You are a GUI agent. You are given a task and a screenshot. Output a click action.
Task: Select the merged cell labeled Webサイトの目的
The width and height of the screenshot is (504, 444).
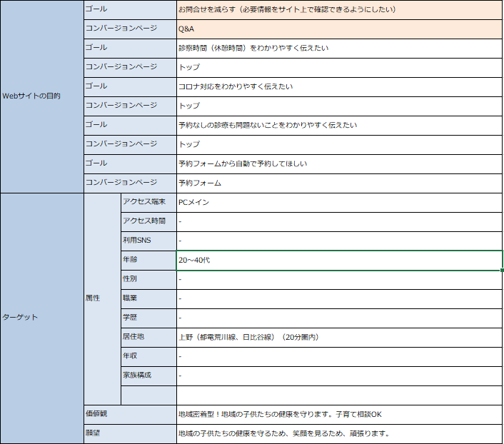point(41,96)
